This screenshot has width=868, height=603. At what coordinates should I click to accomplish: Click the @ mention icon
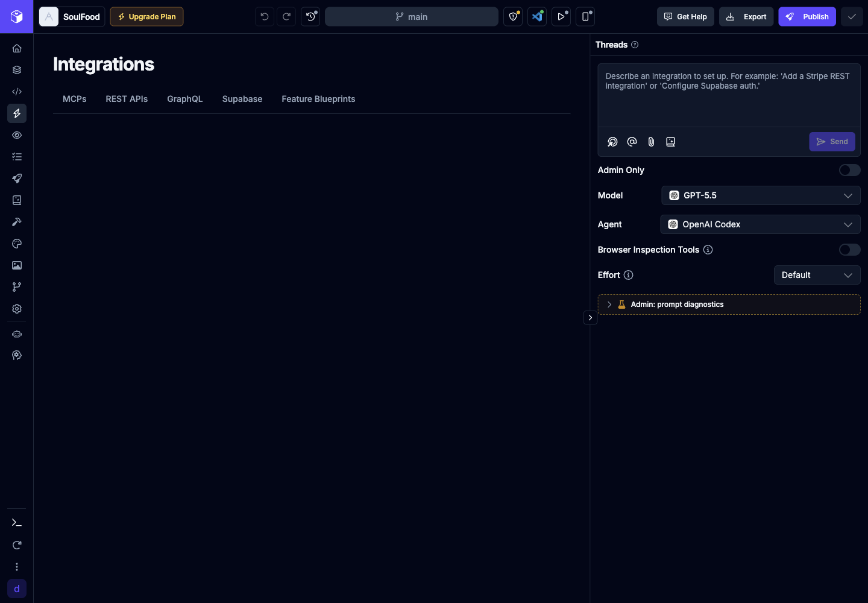[x=632, y=142]
